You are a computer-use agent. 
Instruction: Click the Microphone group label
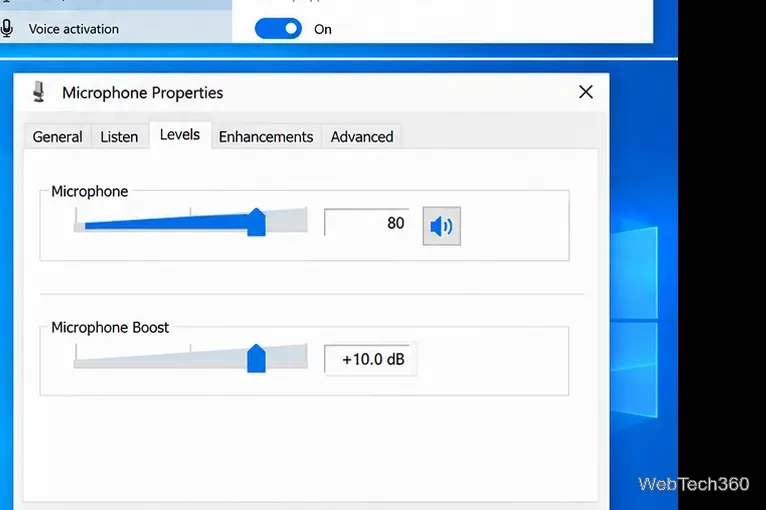[x=89, y=191]
